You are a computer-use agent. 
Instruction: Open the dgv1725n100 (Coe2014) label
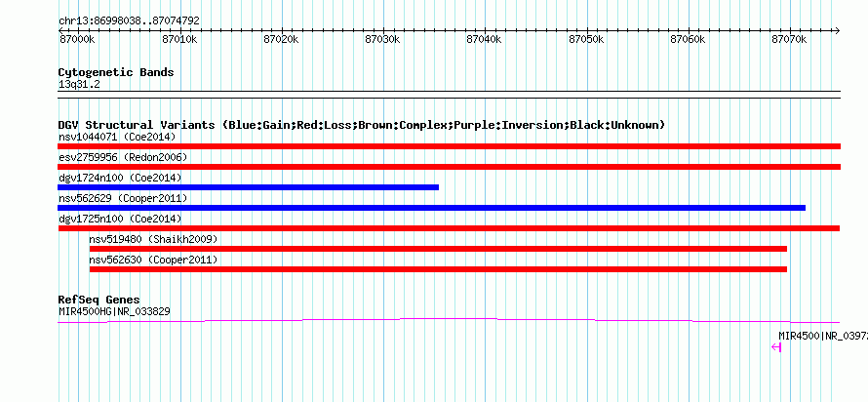[120, 219]
